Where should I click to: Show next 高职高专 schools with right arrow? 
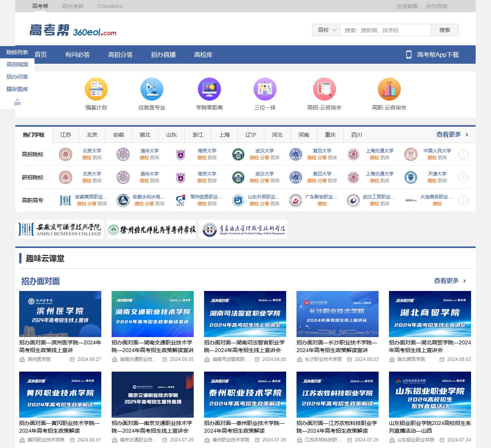click(463, 200)
